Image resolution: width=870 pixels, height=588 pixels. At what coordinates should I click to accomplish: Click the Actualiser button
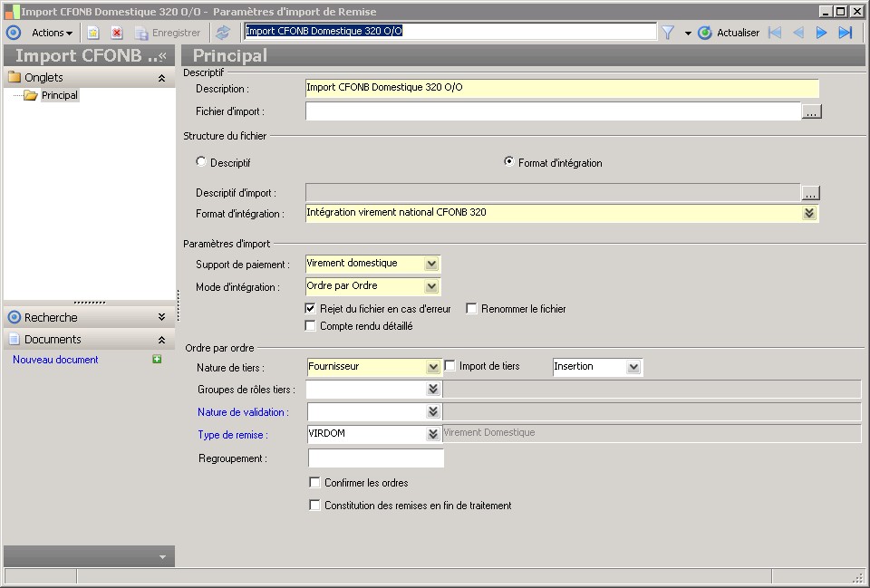point(729,33)
